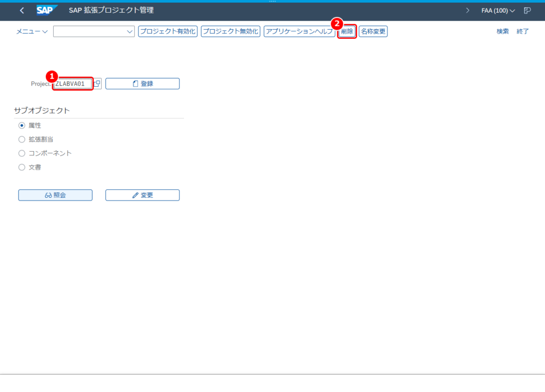The width and height of the screenshot is (545, 392).
Task: Click the SAP 拡張プロジェクト管理 title text
Action: pos(111,11)
